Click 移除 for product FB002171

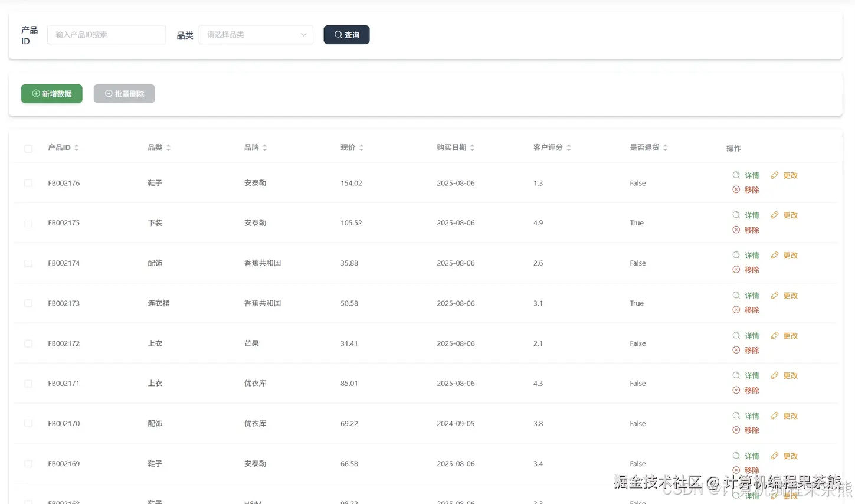coord(746,391)
